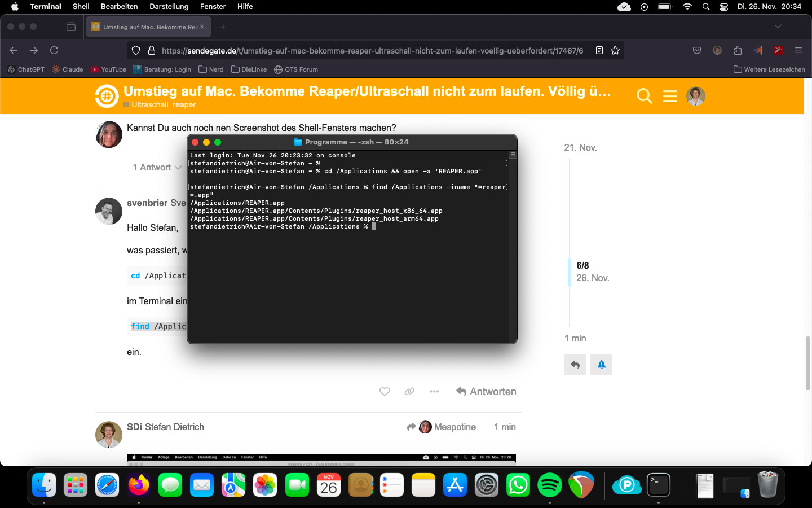Select the Umstieg auf Mac browser tab
Screen dimensions: 812x508
pos(149,27)
